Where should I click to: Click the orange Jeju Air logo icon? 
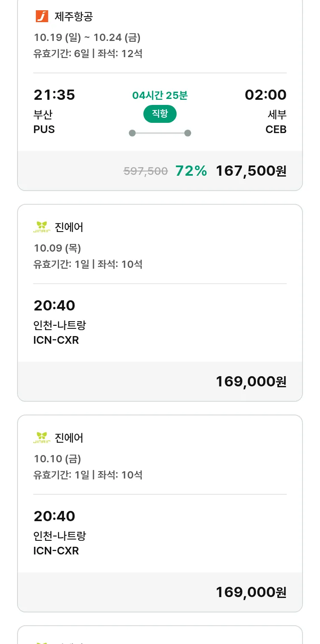42,17
